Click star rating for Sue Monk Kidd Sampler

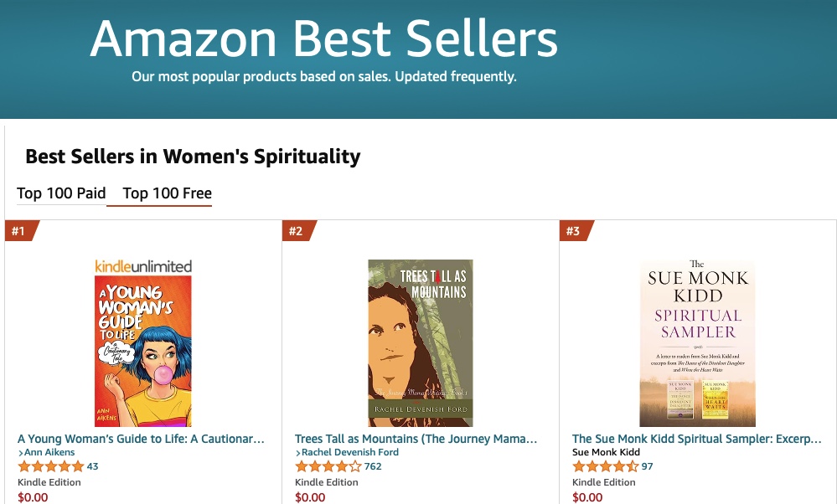[605, 466]
